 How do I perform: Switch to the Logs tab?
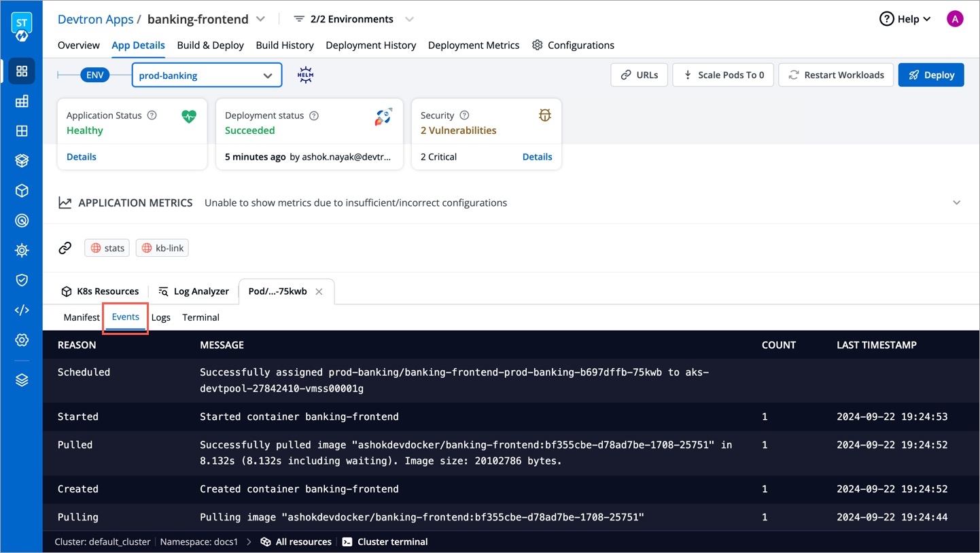[161, 317]
